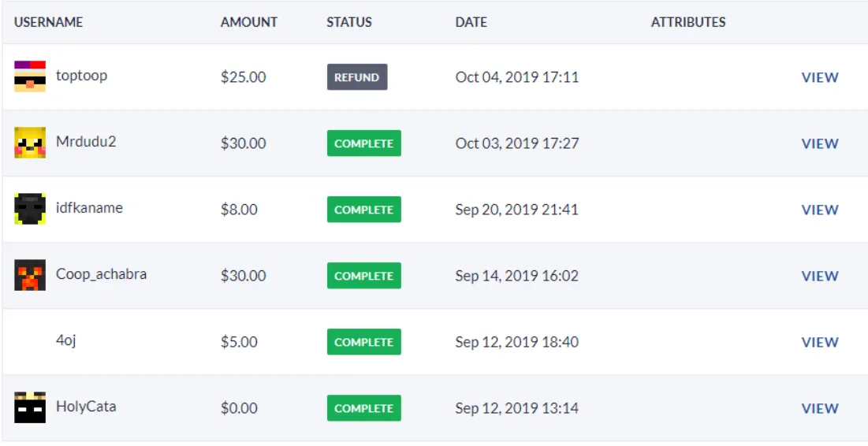Click idfkaname's dark avatar icon

point(30,209)
